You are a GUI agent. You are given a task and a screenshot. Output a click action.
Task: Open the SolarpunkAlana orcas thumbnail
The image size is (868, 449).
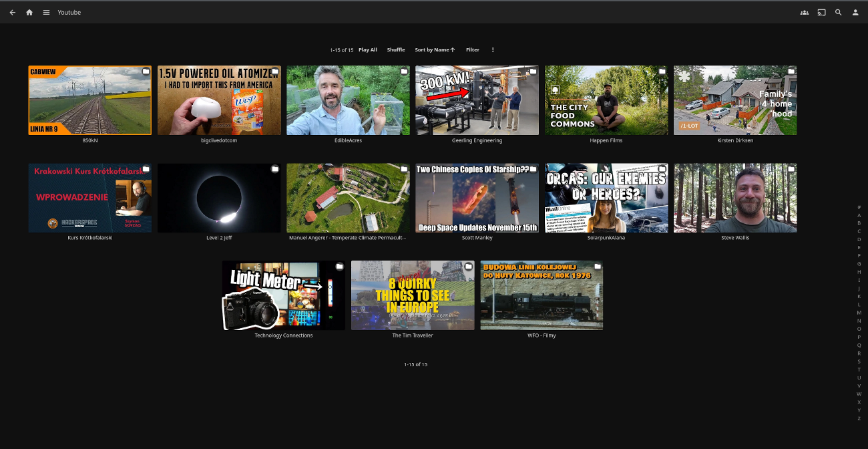pos(606,198)
